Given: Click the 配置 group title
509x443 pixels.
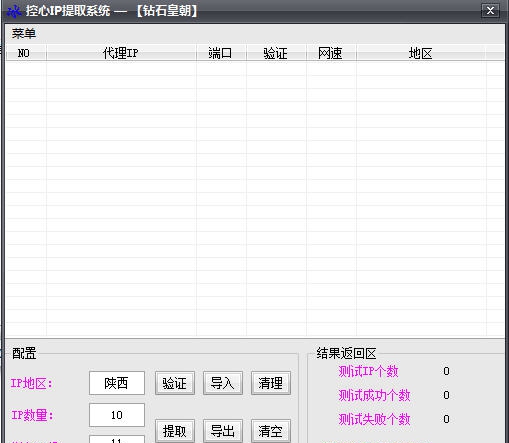Looking at the screenshot, I should tap(24, 353).
